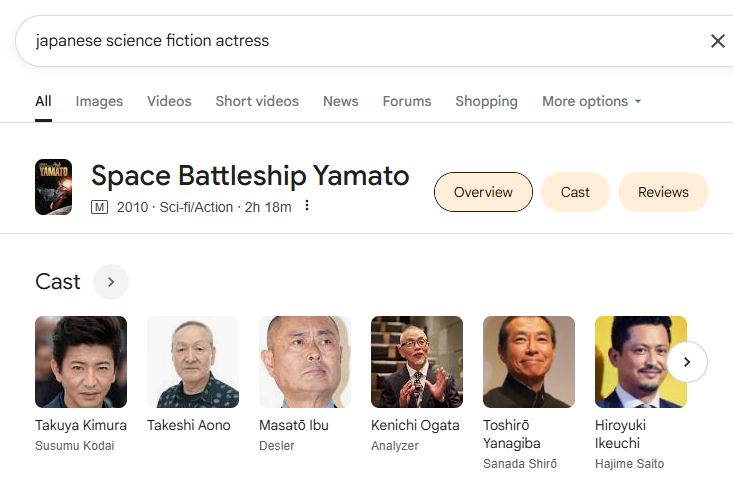Viewport: 733px width, 499px height.
Task: Clear the search box with the X icon
Action: pos(718,41)
